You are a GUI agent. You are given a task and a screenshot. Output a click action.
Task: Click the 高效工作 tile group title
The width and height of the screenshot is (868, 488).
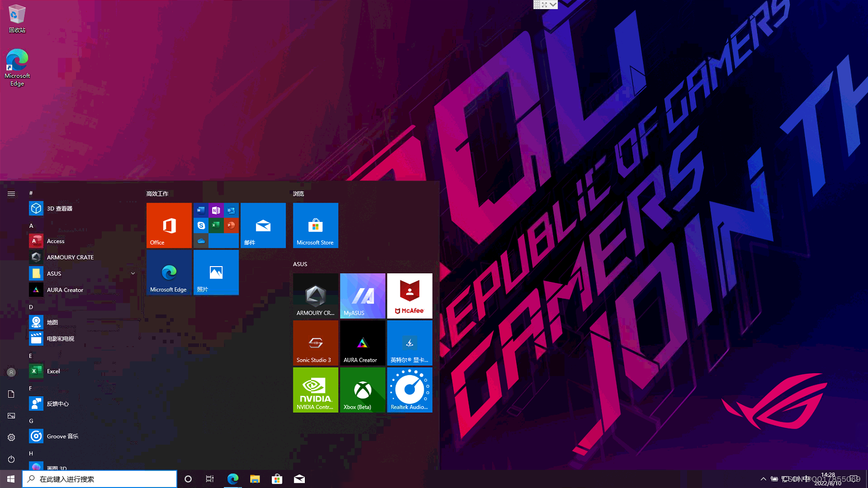click(x=157, y=194)
